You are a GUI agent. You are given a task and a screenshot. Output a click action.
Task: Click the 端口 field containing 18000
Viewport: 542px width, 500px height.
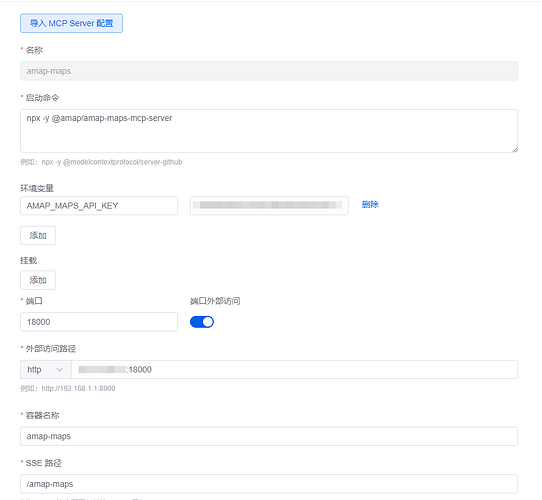[99, 322]
